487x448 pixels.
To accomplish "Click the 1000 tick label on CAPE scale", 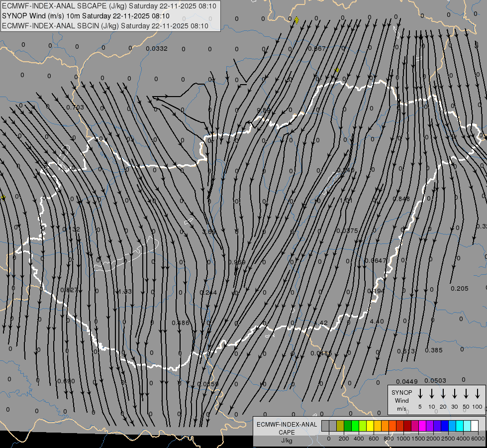I will pos(403,439).
